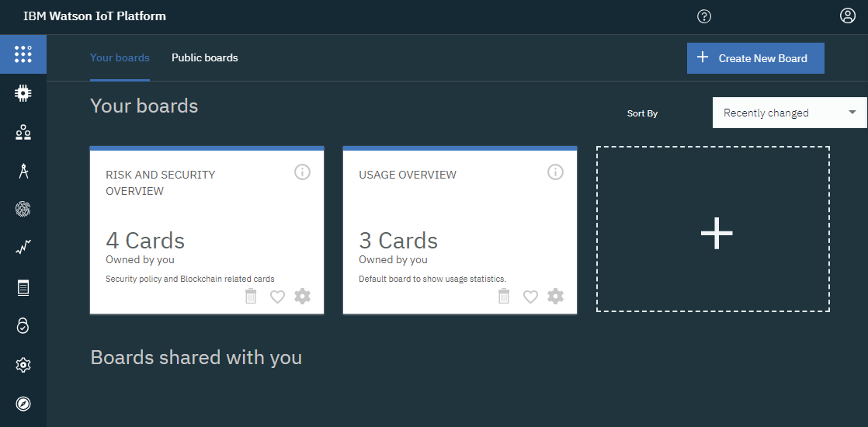This screenshot has width=868, height=427.
Task: Open the Security padlock icon in the sidebar
Action: pyautogui.click(x=23, y=325)
